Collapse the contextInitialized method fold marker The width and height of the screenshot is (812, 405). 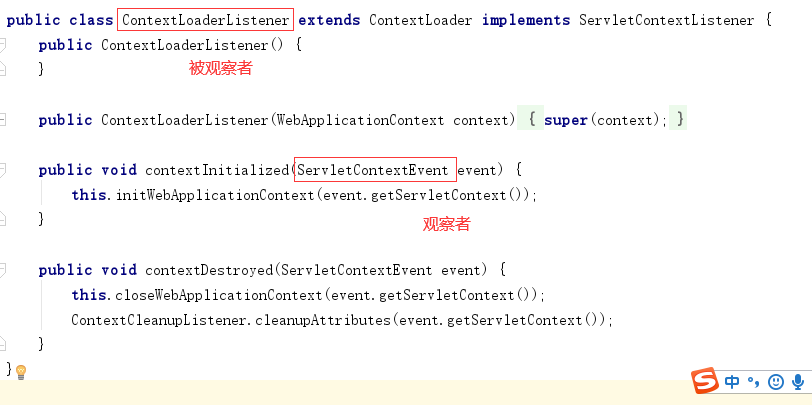coord(2,170)
